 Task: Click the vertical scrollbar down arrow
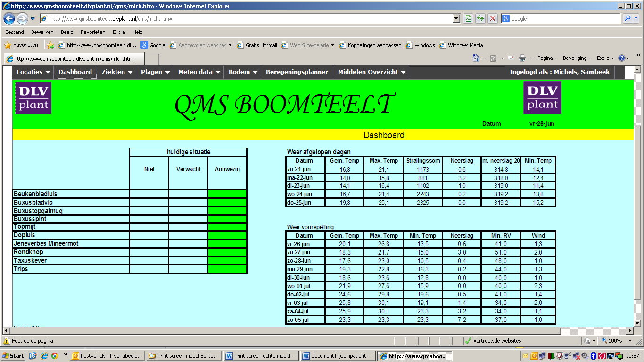tap(637, 323)
